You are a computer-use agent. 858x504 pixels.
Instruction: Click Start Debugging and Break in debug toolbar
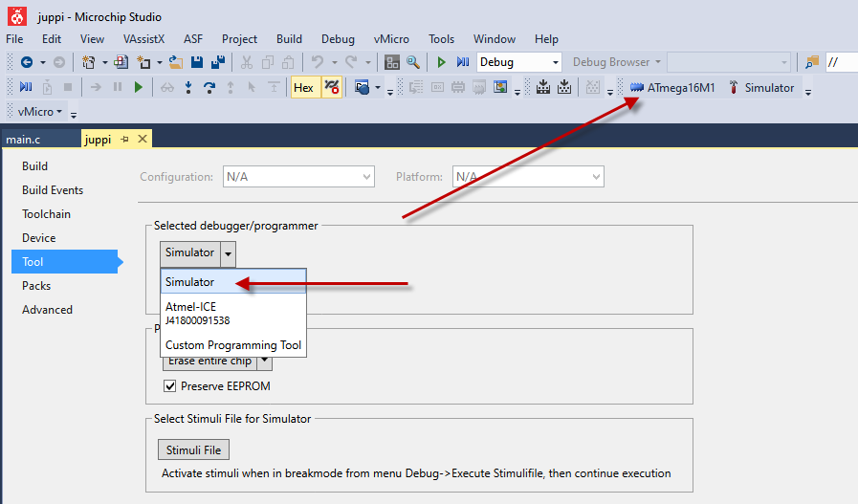pyautogui.click(x=26, y=87)
